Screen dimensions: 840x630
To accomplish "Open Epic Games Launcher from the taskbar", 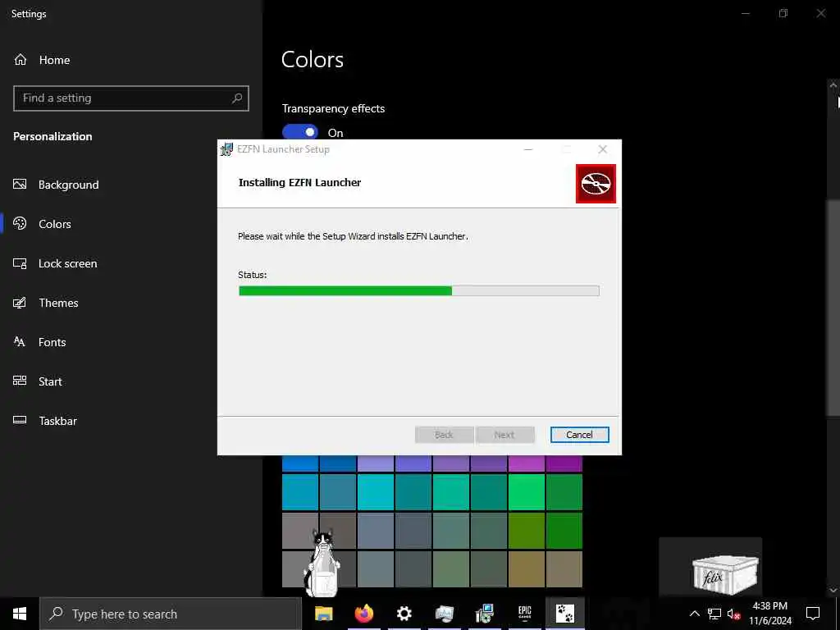I will 524,614.
